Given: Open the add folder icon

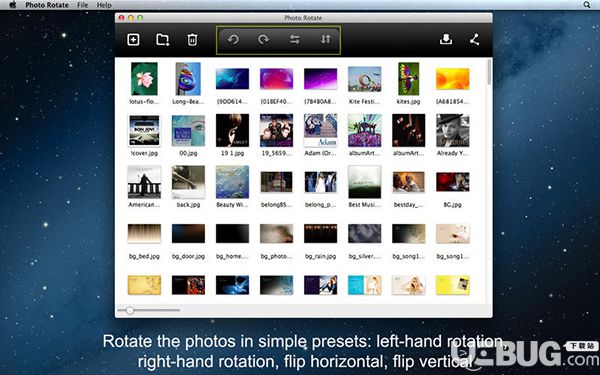Looking at the screenshot, I should (x=163, y=40).
